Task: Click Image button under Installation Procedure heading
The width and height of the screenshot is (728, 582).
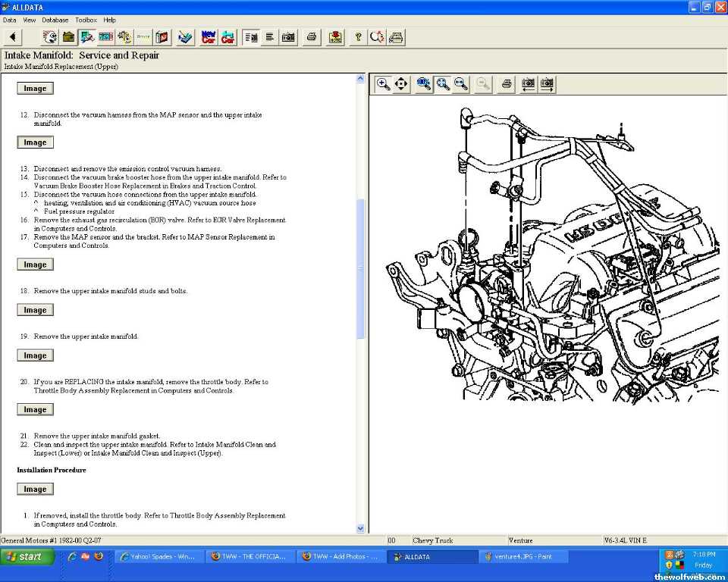Action: (x=35, y=490)
